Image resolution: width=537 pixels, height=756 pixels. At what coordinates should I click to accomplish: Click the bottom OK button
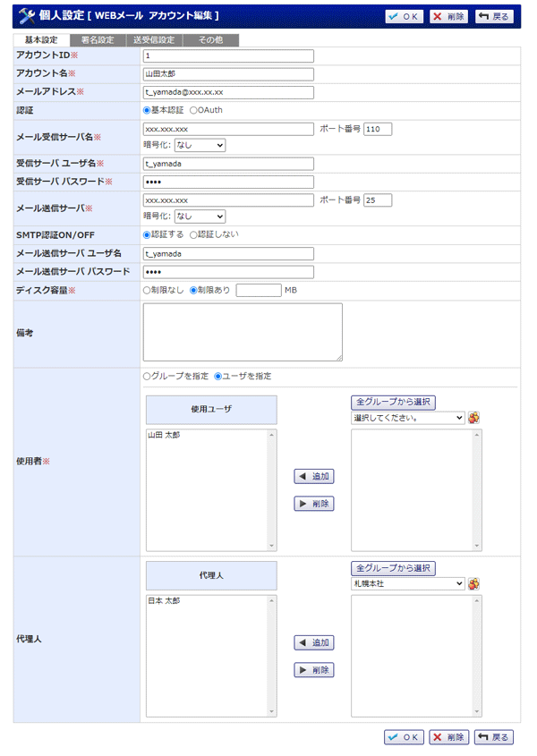(x=405, y=737)
